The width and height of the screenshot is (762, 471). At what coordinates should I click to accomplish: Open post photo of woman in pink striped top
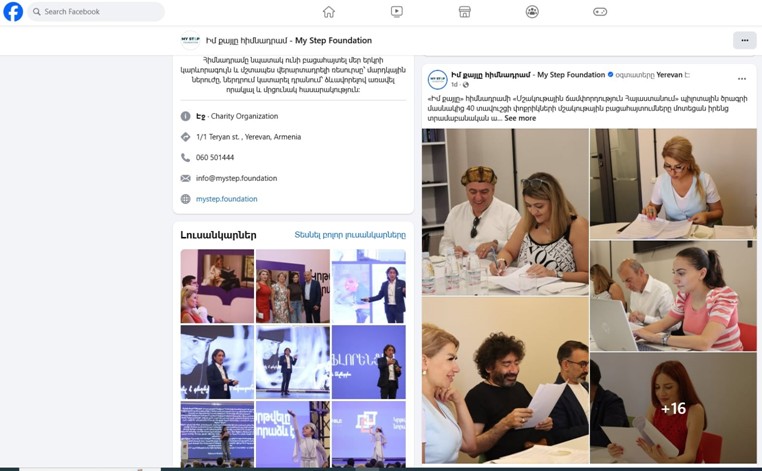[674, 296]
